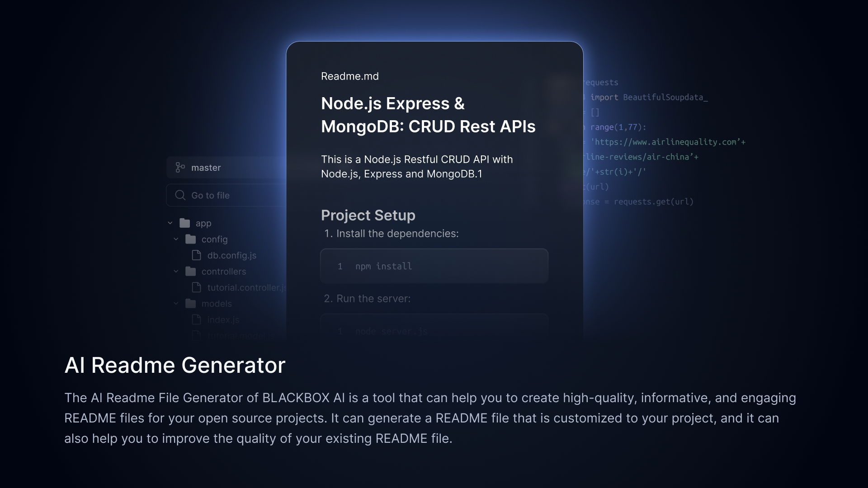This screenshot has width=868, height=488.
Task: Click the magnifier icon in Go to file
Action: [x=180, y=195]
